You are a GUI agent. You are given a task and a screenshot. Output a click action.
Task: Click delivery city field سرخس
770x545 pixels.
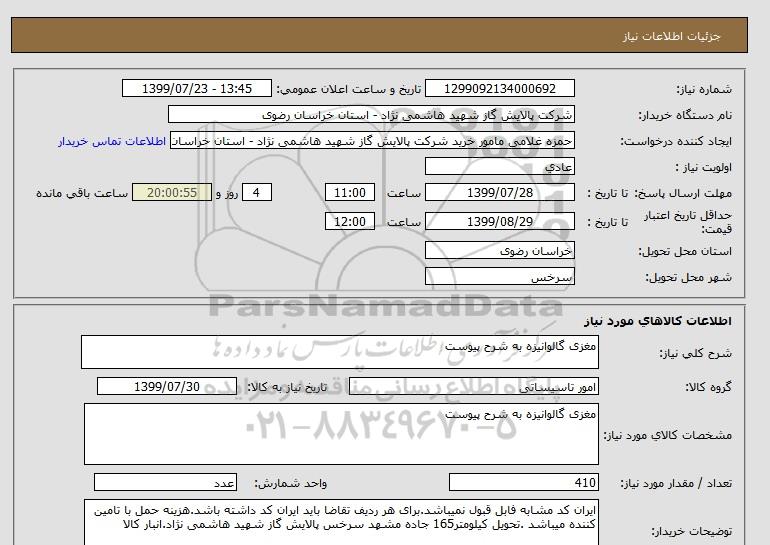(x=499, y=276)
